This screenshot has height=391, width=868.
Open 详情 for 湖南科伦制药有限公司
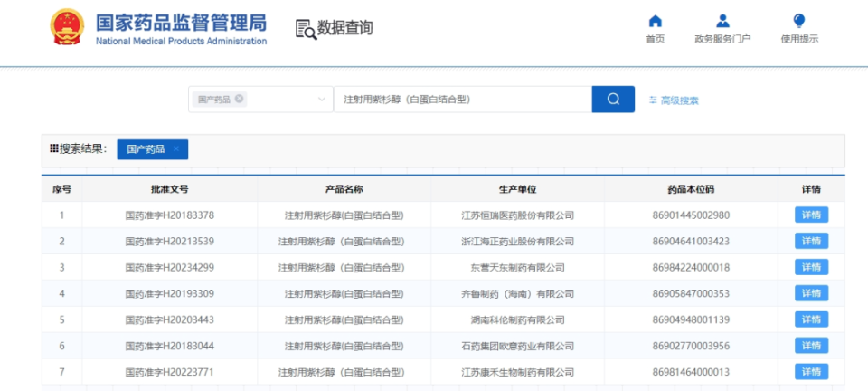[x=812, y=319]
